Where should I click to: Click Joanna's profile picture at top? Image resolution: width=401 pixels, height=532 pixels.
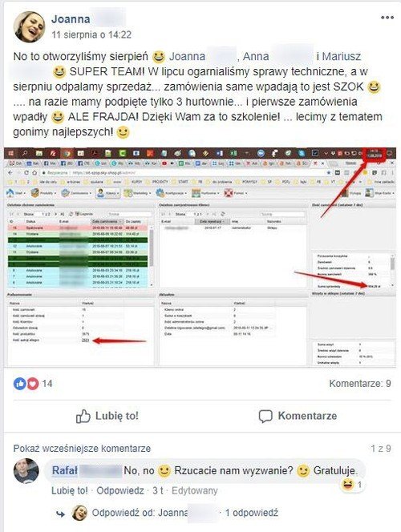point(29,26)
